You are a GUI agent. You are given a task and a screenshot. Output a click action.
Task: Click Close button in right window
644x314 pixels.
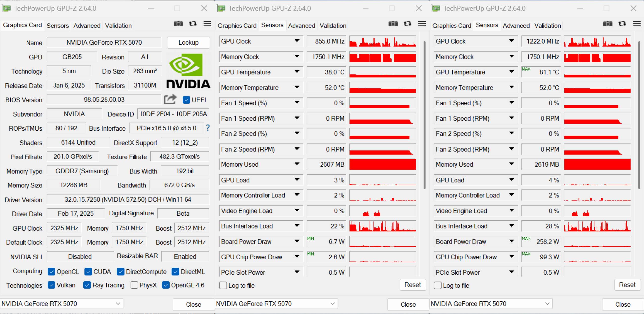point(623,304)
